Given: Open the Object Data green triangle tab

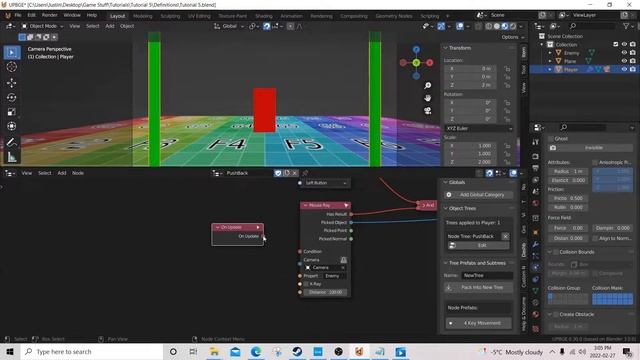Looking at the screenshot, I should [x=536, y=291].
